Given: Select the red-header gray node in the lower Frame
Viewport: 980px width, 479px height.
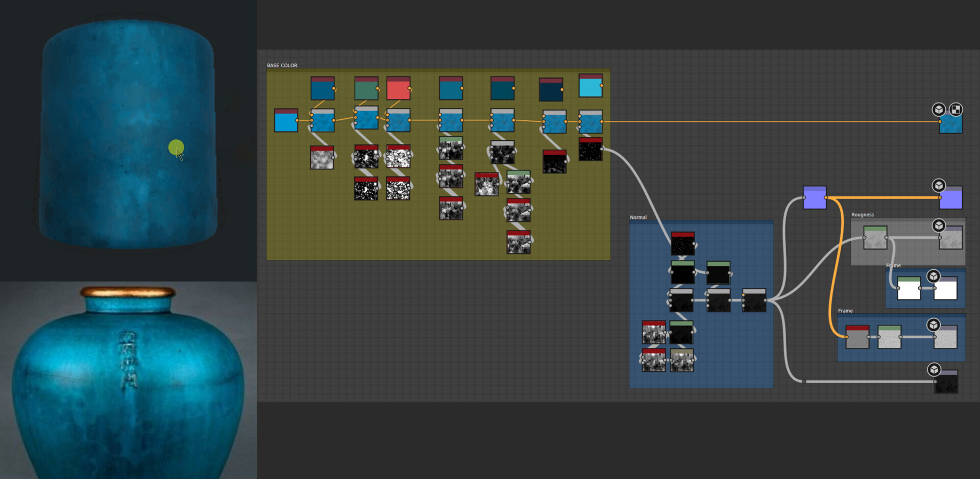Looking at the screenshot, I should [857, 337].
